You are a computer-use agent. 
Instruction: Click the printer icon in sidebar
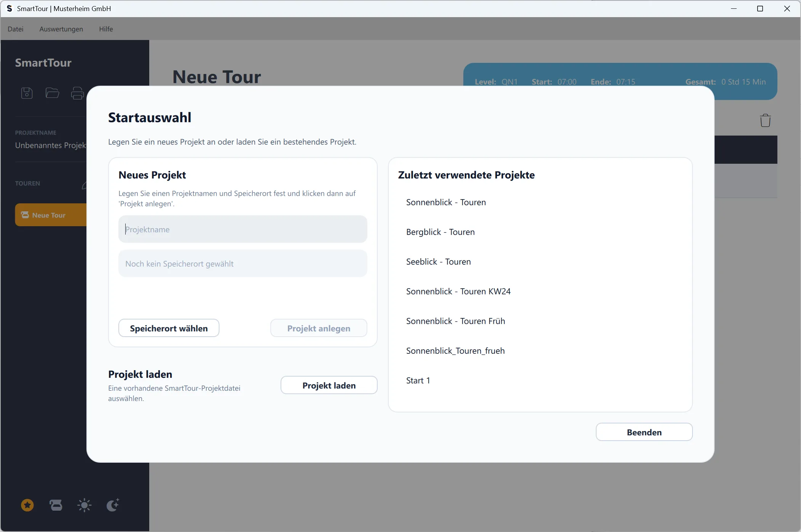point(77,93)
